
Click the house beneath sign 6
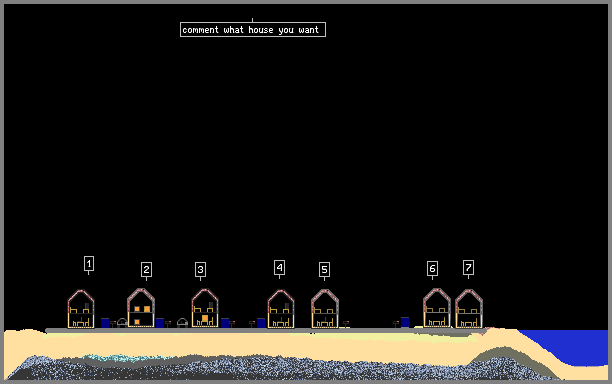point(437,308)
